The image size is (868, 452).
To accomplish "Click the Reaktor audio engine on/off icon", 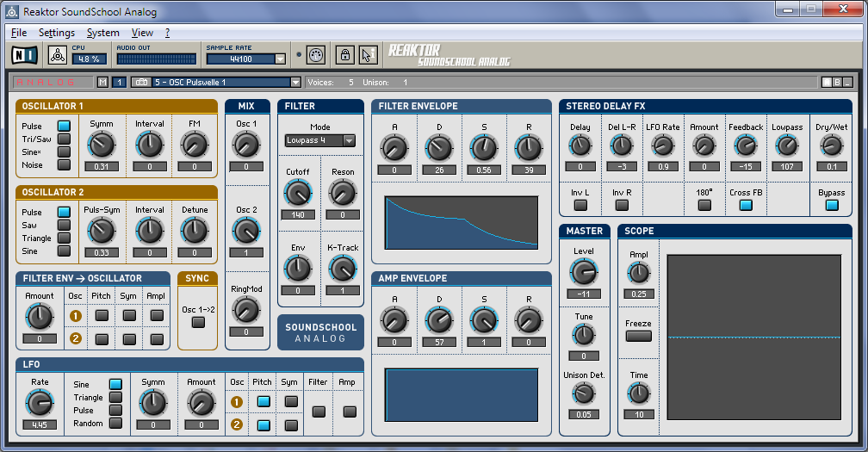I will pos(58,55).
